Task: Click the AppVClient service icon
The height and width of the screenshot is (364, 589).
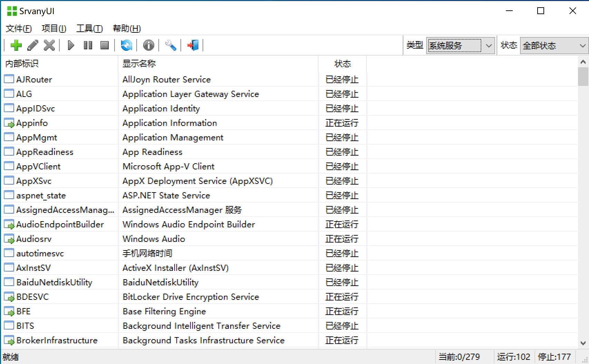Action: pyautogui.click(x=9, y=166)
